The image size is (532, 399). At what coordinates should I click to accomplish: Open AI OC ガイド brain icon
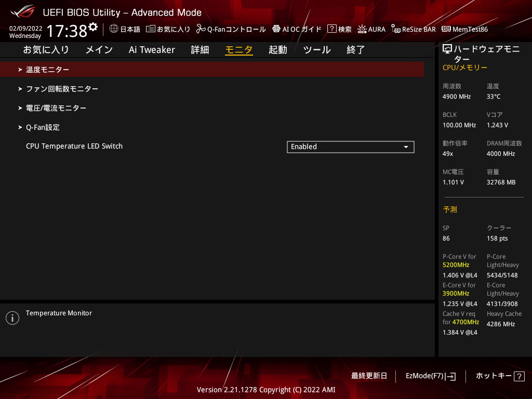pos(276,29)
